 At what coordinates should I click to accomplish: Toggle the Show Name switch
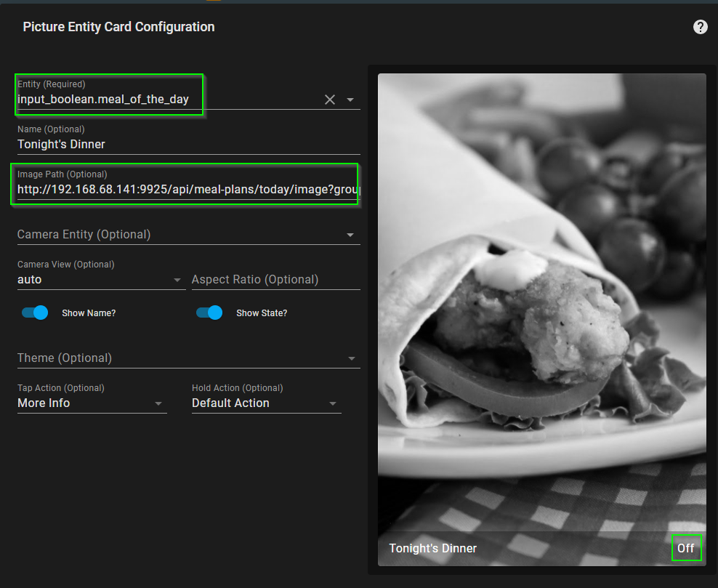[36, 313]
